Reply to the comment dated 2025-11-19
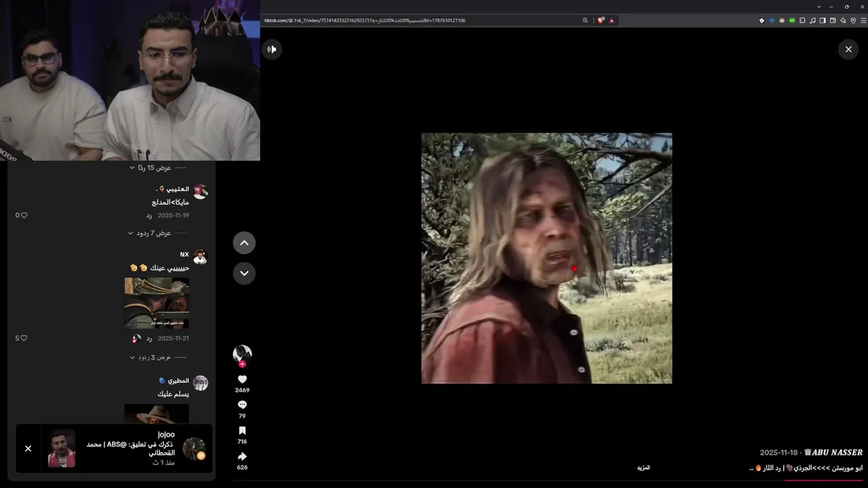 coord(149,216)
